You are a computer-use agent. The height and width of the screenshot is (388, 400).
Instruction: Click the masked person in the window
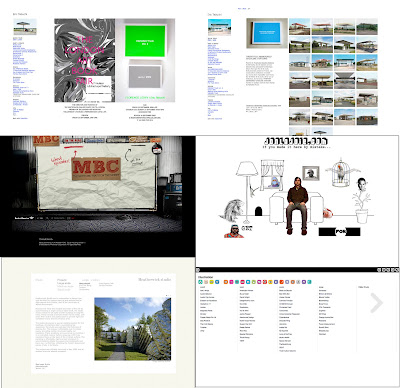point(274,182)
